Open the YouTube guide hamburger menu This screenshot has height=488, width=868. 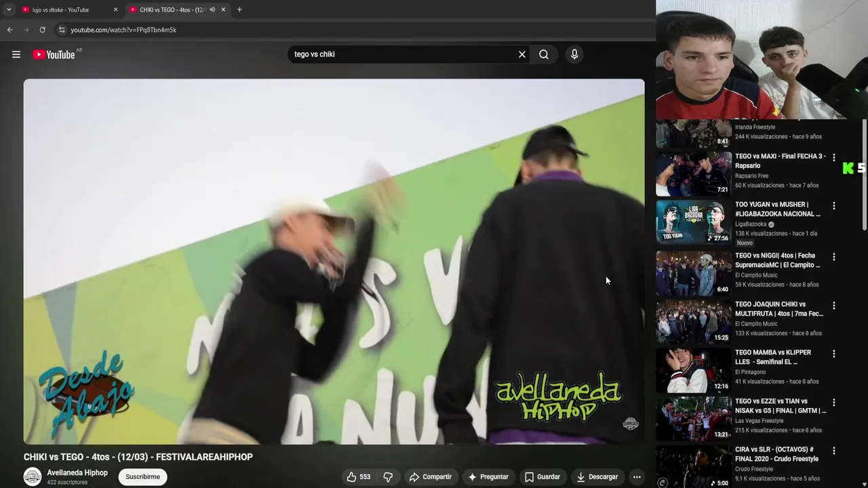16,54
